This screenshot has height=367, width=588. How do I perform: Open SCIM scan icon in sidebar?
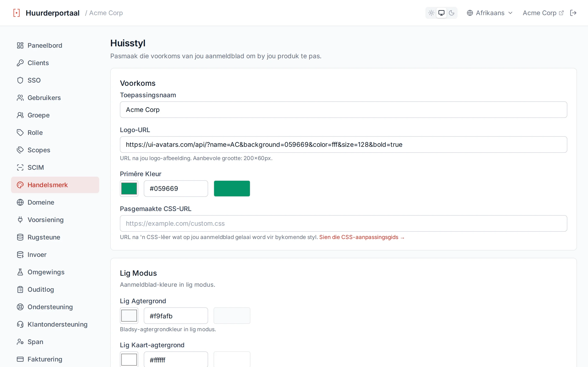coord(20,167)
